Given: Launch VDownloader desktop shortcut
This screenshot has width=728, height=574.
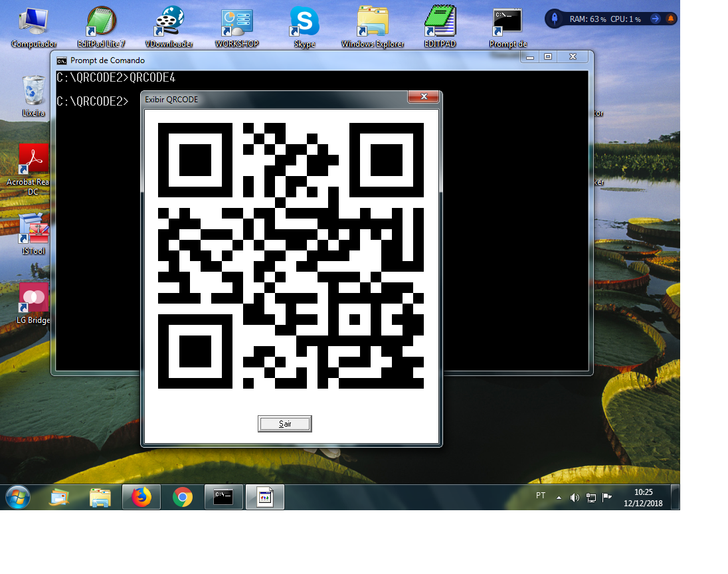Looking at the screenshot, I should pos(169,27).
